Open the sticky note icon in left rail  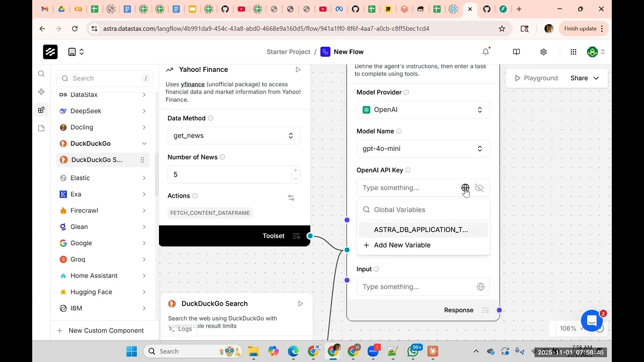click(x=41, y=128)
